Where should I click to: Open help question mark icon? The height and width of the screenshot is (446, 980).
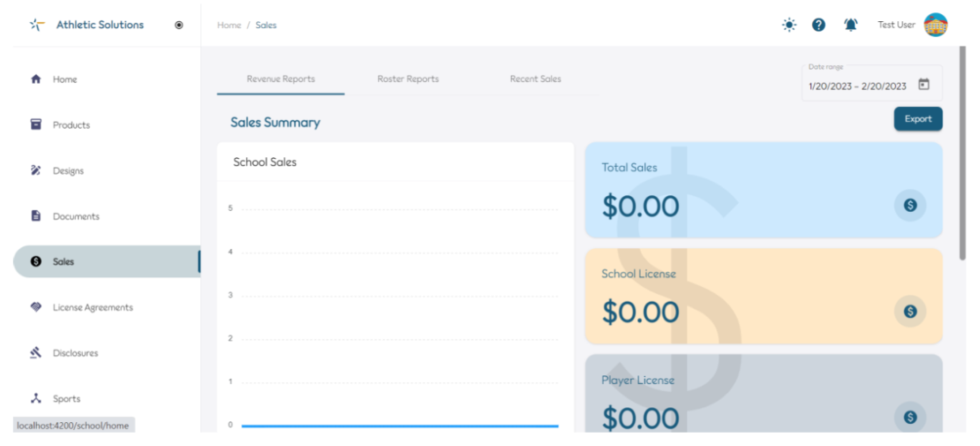click(818, 25)
